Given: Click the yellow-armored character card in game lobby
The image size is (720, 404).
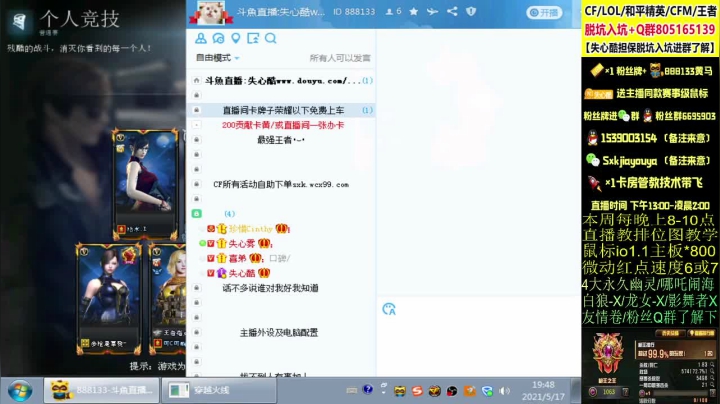Looking at the screenshot, I should click(168, 299).
